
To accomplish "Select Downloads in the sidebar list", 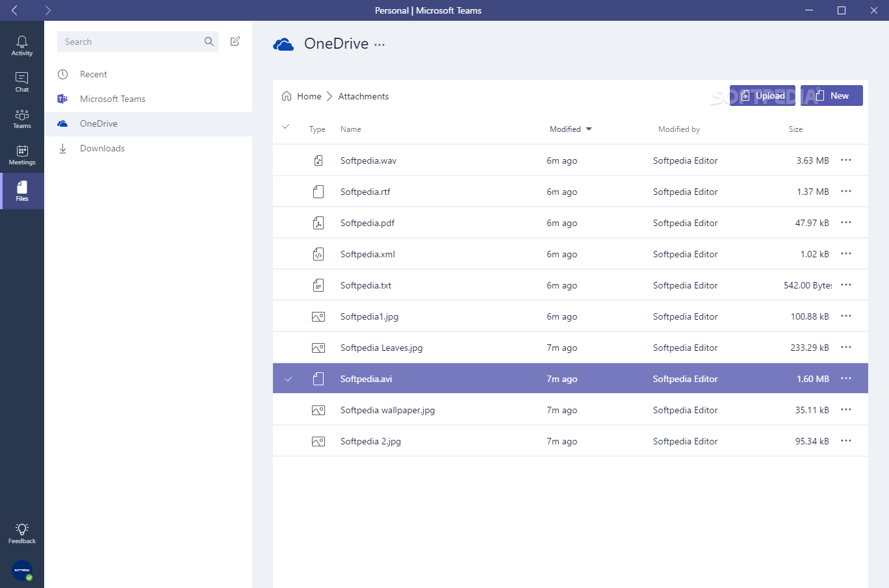I will [148, 148].
